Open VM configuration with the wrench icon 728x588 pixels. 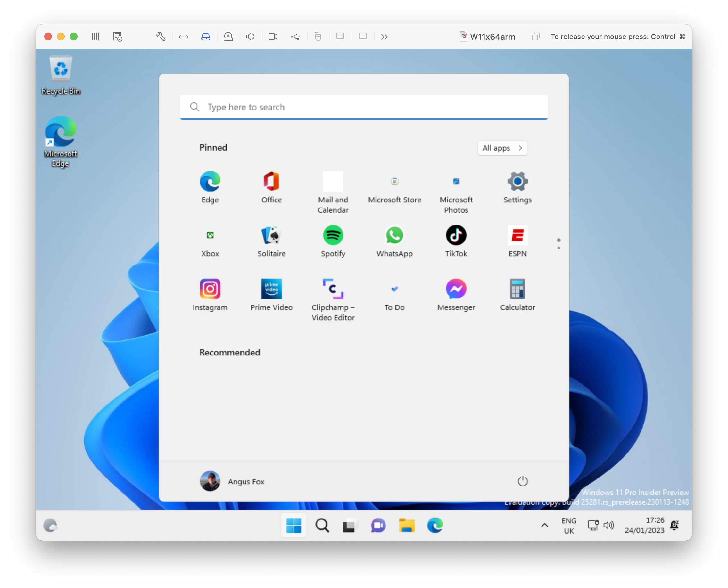pos(161,37)
